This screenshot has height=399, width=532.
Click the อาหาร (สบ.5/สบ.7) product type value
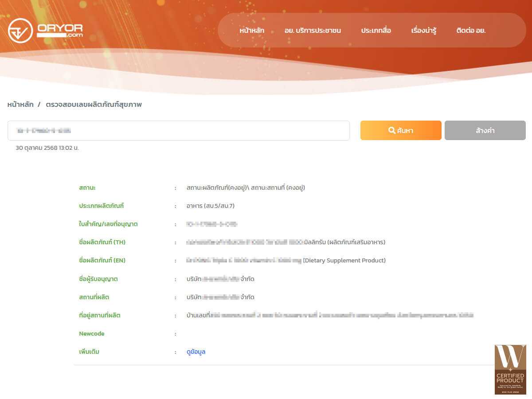211,206
